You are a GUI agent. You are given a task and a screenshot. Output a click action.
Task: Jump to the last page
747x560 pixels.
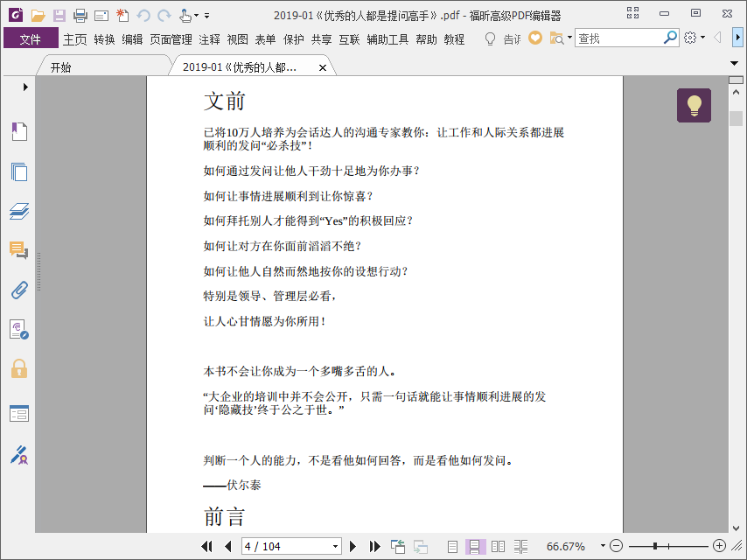(374, 546)
